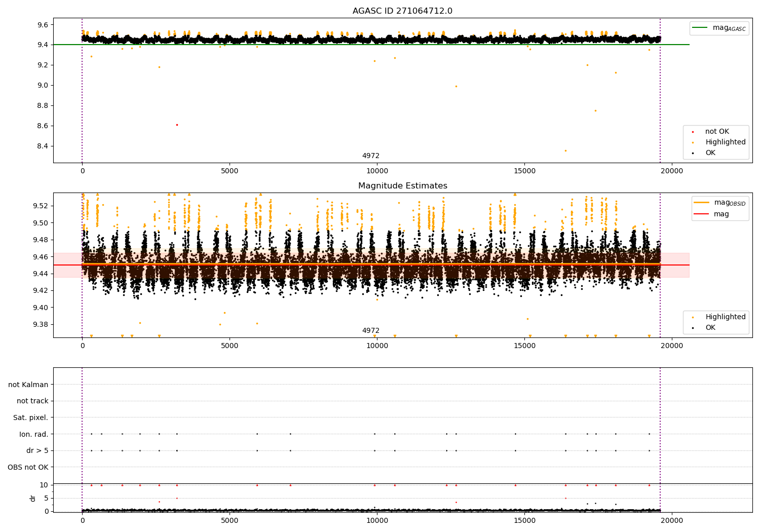Viewport: 760px width, 532px height.
Task: Click the 9.4 y-axis tick in top panel
Action: (42, 45)
